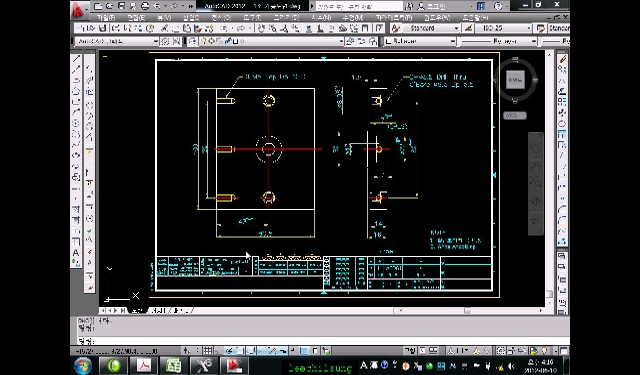
Task: Click the command line input field
Action: pos(322,341)
